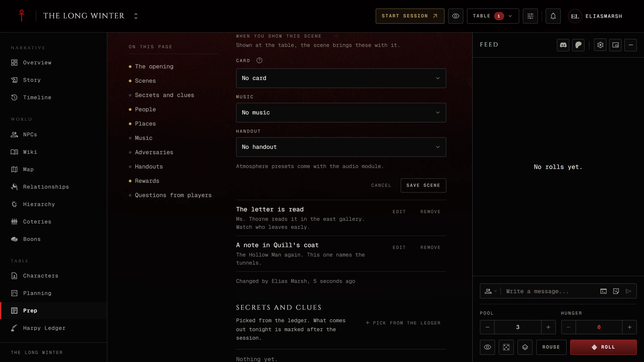Click the red ankh logo icon

coord(22,16)
